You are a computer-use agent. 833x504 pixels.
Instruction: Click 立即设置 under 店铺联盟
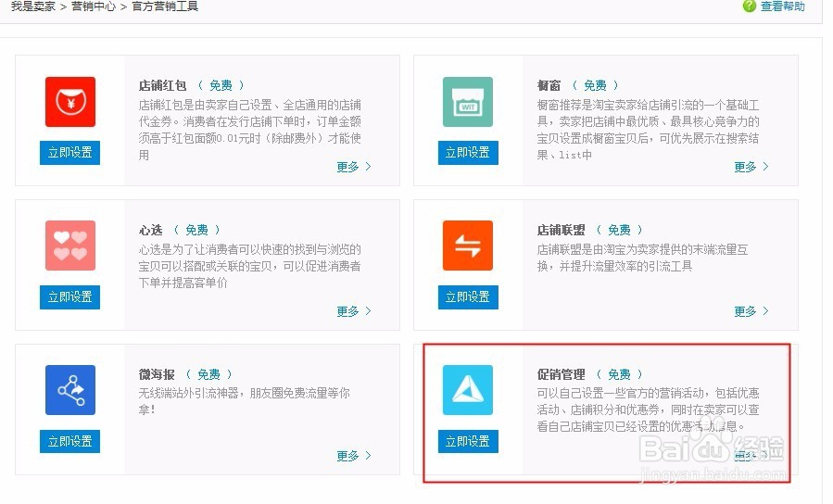tap(468, 296)
